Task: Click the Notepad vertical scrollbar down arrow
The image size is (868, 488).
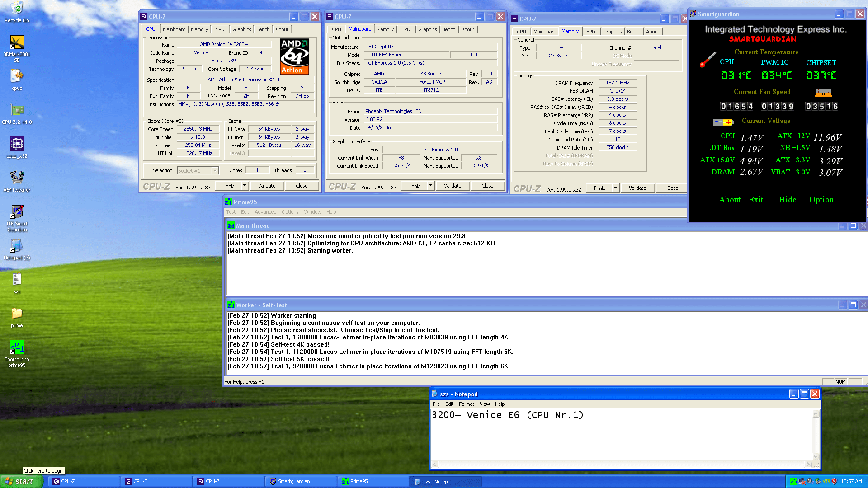Action: tap(816, 456)
